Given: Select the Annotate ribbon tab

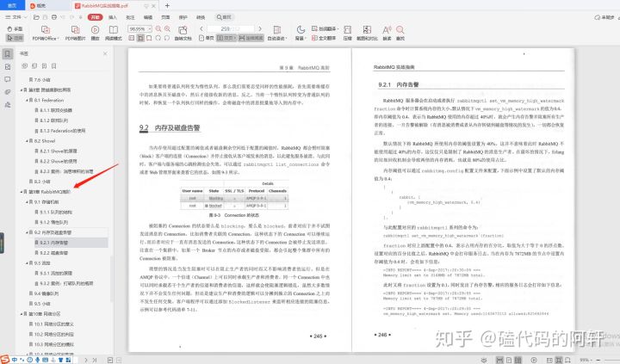Looking at the screenshot, I should 130,17.
